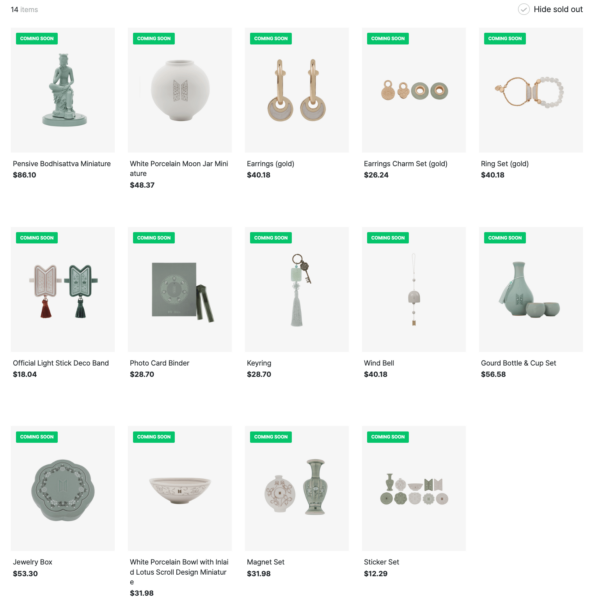
Task: Click the Pensive Bodhisattva Miniature title link
Action: coord(62,164)
